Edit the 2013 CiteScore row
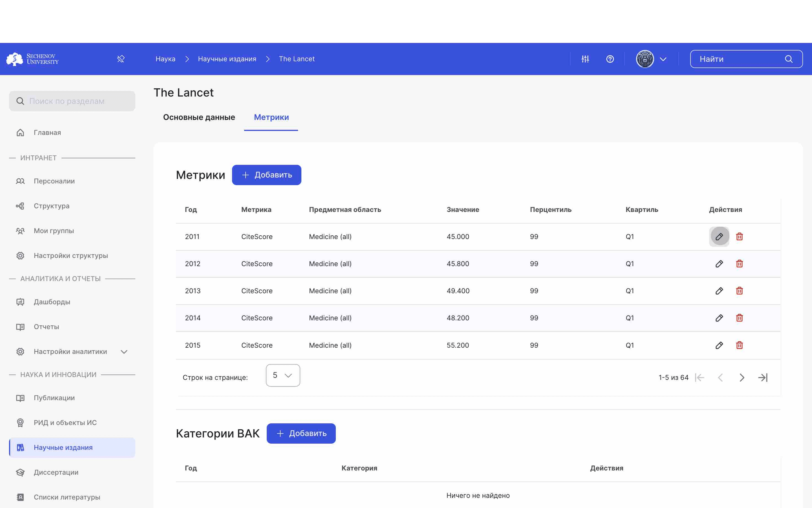812x508 pixels. [719, 291]
